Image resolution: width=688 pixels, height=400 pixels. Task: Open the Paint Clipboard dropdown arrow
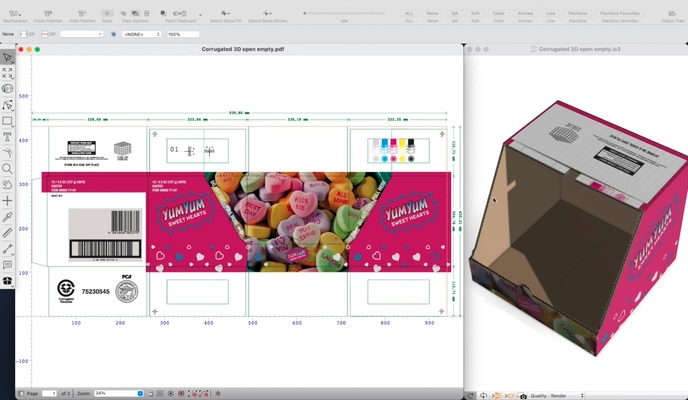click(201, 15)
